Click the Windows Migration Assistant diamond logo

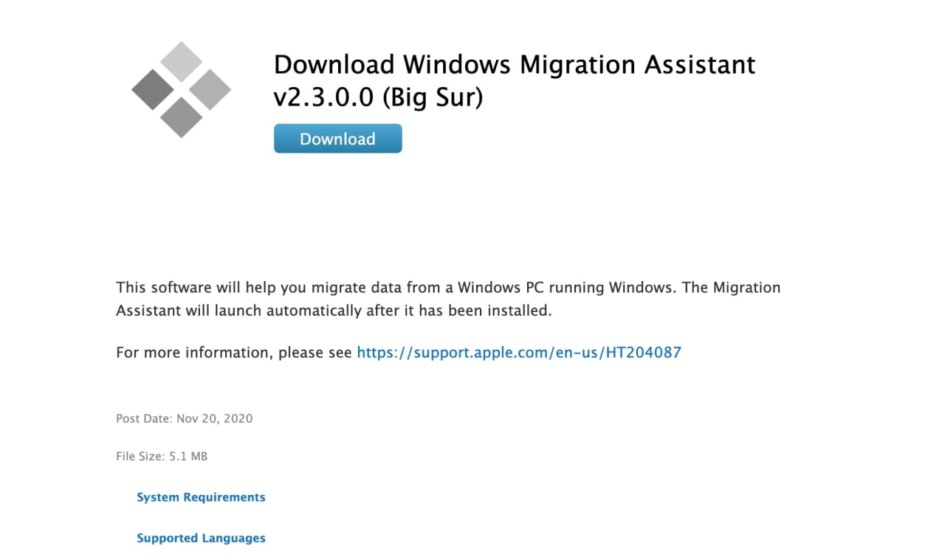pyautogui.click(x=180, y=90)
